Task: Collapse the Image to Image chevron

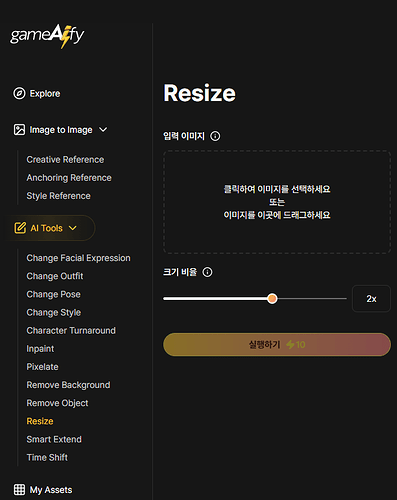Action: 103,129
